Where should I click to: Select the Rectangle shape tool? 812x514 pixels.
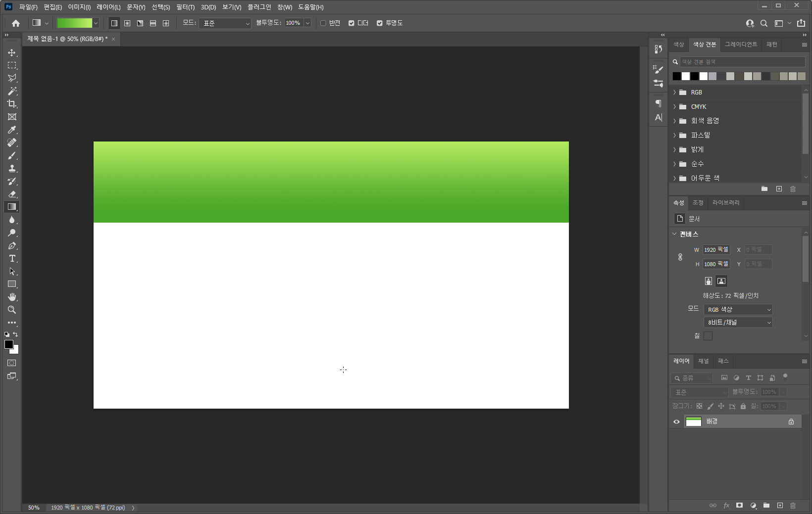12,284
